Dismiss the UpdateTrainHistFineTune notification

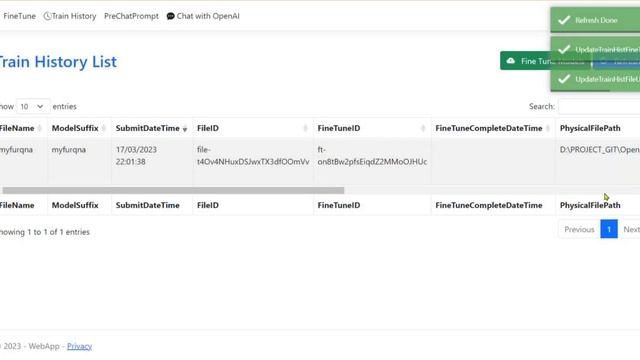[x=595, y=49]
